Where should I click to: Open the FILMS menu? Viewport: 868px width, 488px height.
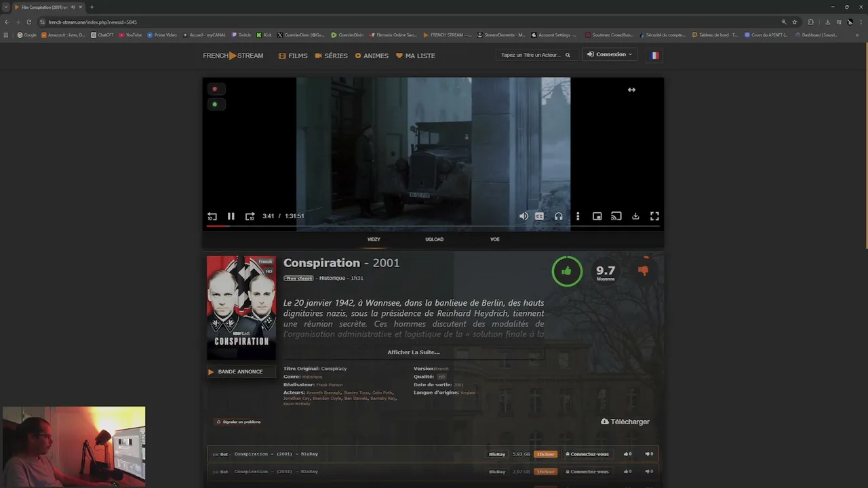point(293,56)
